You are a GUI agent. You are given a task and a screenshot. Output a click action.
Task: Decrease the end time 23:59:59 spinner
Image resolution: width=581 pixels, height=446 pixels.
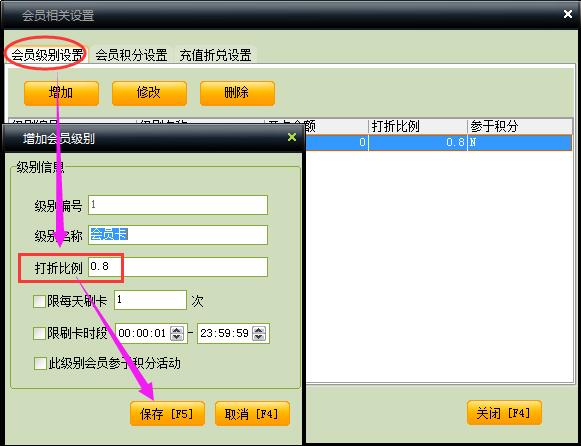259,337
